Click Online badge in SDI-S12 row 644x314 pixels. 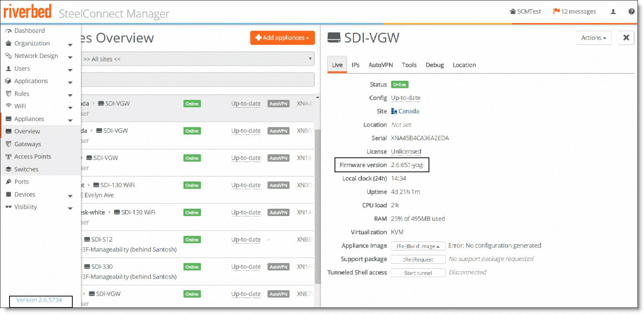pyautogui.click(x=192, y=240)
